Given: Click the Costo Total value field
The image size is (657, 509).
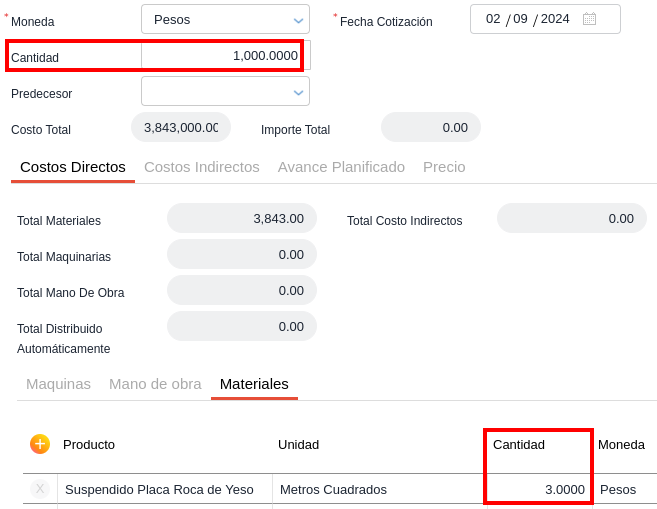Looking at the screenshot, I should point(181,128).
